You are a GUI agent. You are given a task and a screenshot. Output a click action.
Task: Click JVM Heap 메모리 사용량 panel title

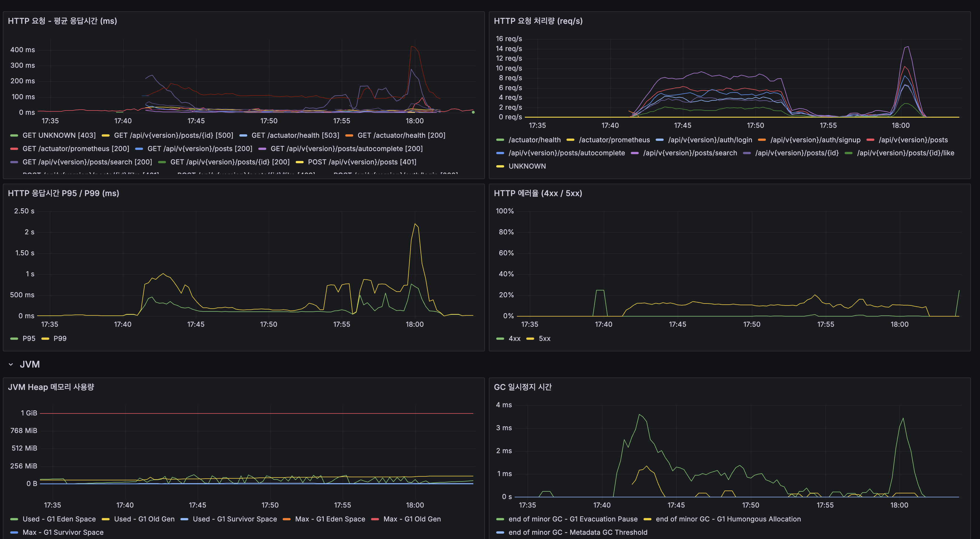pyautogui.click(x=51, y=387)
